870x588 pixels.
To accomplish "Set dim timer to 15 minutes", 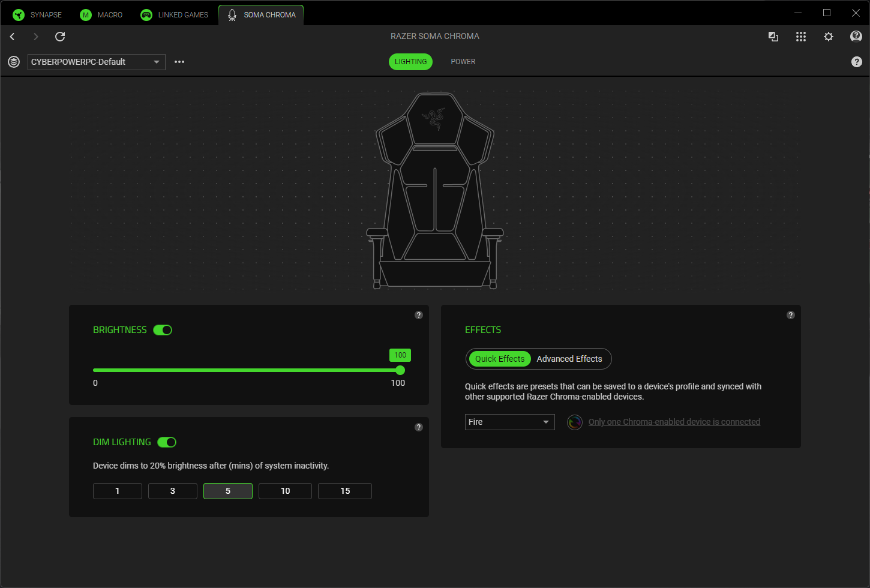I will [x=345, y=491].
